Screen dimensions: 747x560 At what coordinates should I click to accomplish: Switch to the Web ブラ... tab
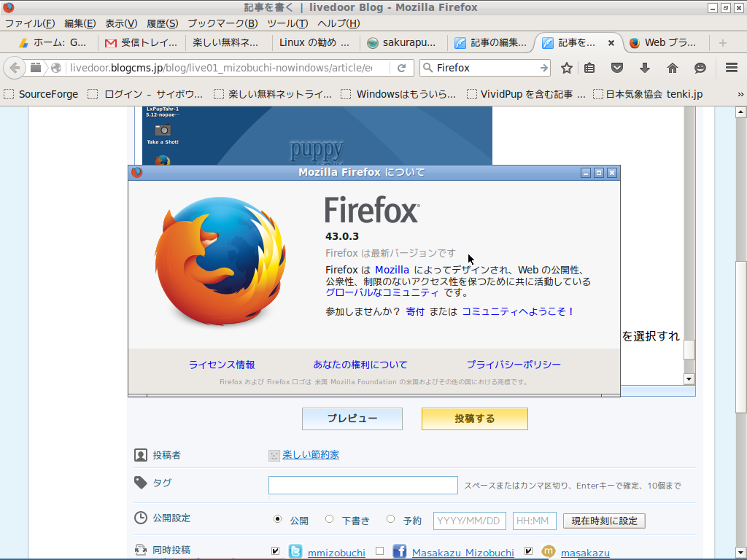coord(665,43)
